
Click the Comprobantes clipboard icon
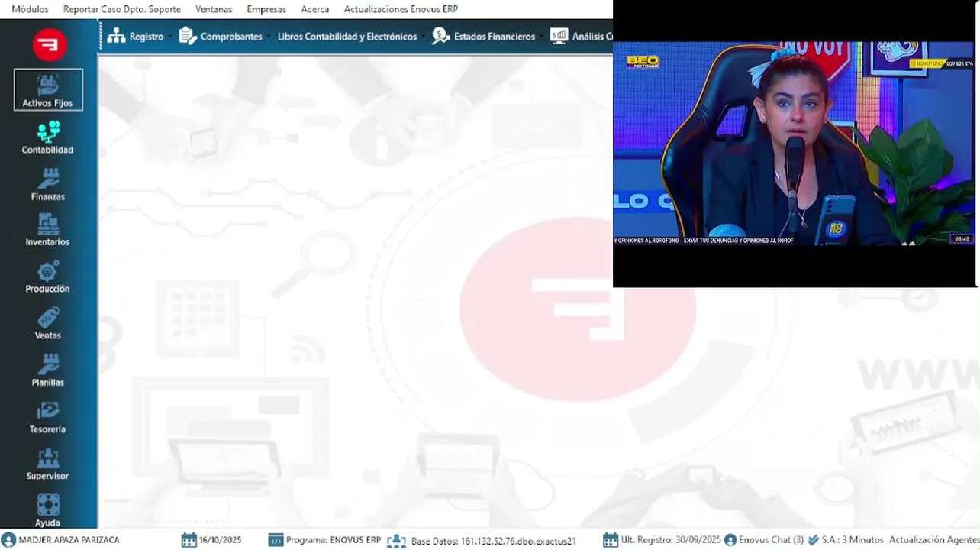(x=187, y=36)
